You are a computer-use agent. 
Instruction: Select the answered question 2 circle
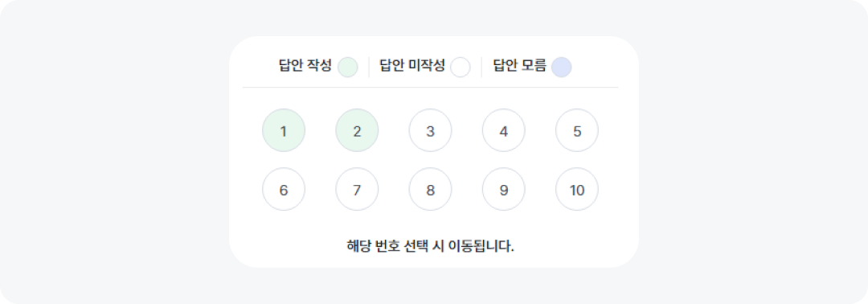357,130
